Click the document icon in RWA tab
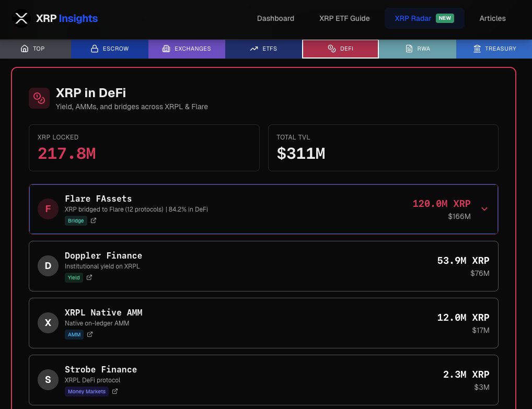This screenshot has width=532, height=409. tap(409, 49)
